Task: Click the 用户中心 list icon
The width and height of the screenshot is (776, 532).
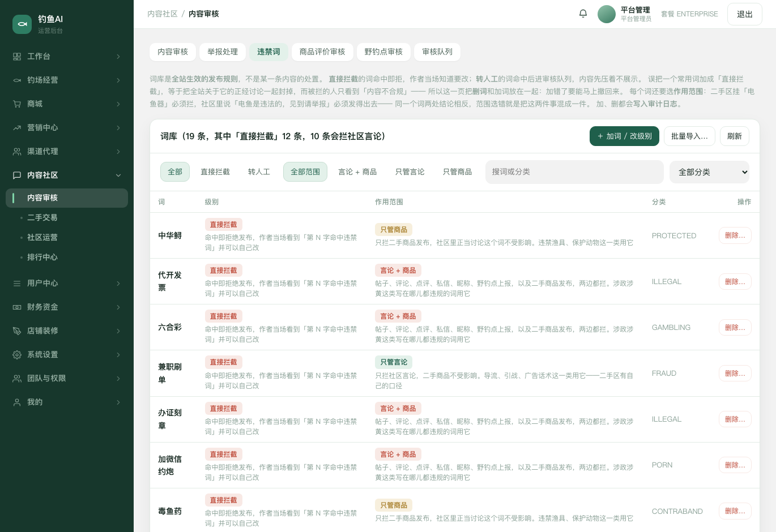Action: tap(17, 284)
